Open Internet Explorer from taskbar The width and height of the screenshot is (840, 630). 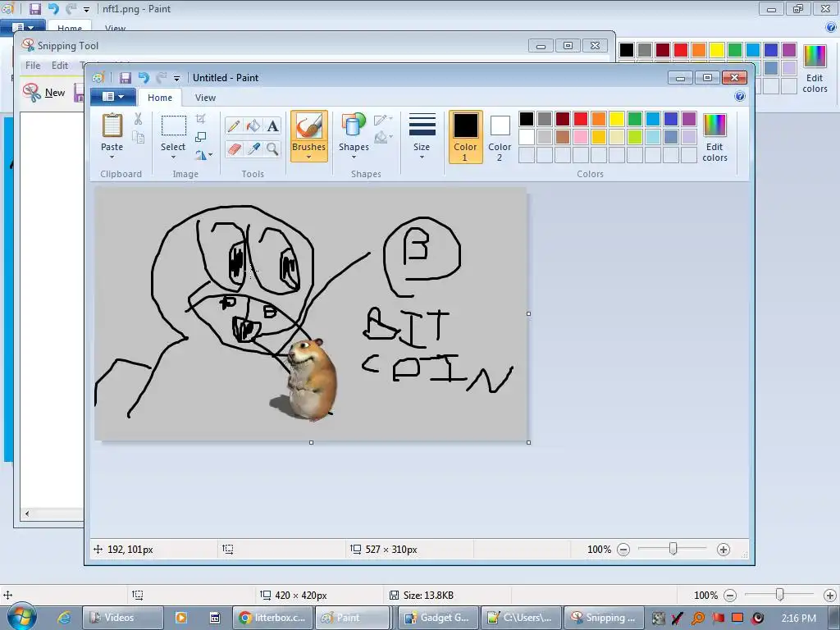(64, 618)
